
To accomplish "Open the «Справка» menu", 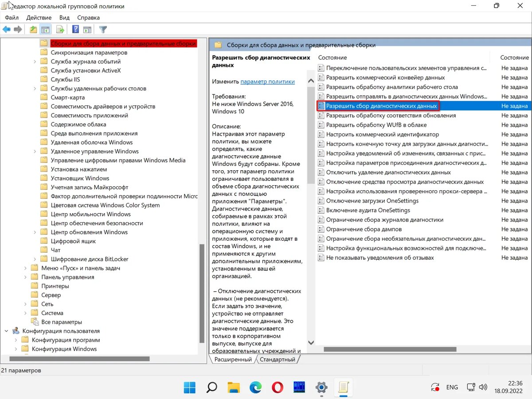I will (x=89, y=18).
